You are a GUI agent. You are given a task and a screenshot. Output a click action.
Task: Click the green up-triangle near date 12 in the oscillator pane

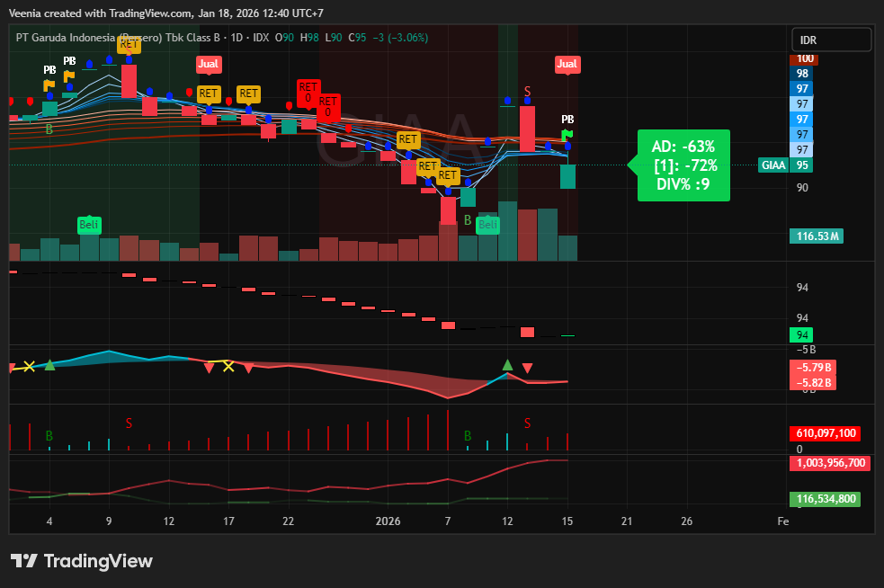[507, 365]
